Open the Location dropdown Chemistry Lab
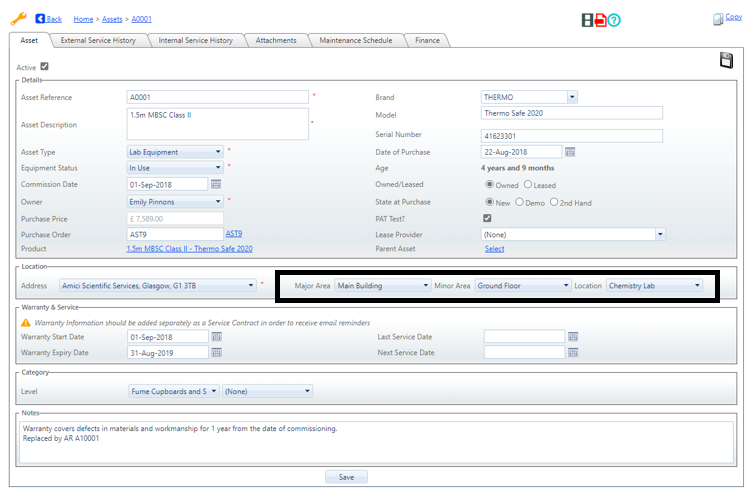 [x=654, y=286]
